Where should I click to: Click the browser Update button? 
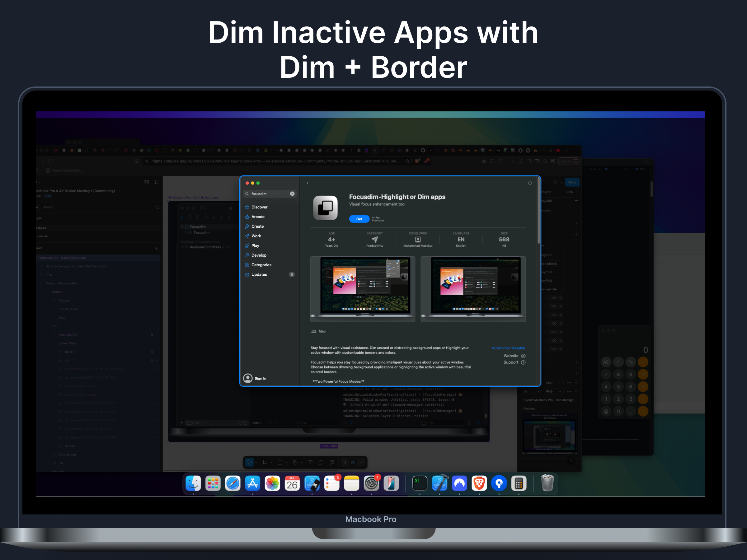(x=569, y=161)
